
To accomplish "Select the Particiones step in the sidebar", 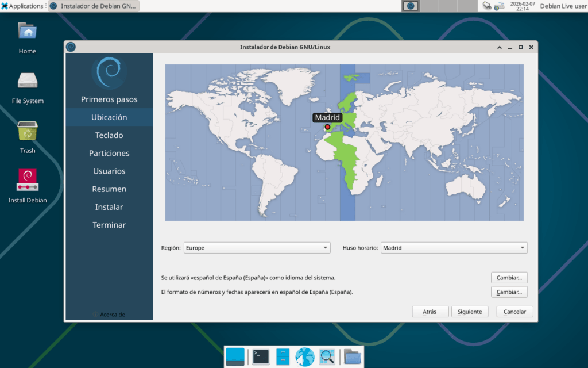I will (109, 153).
